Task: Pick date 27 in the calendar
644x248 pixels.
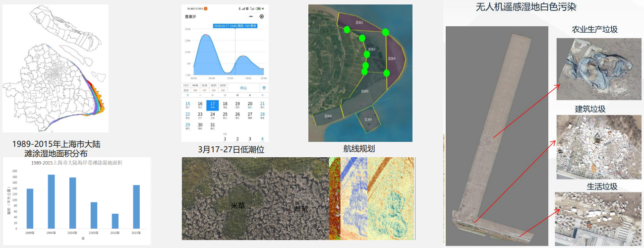Action: (x=250, y=116)
